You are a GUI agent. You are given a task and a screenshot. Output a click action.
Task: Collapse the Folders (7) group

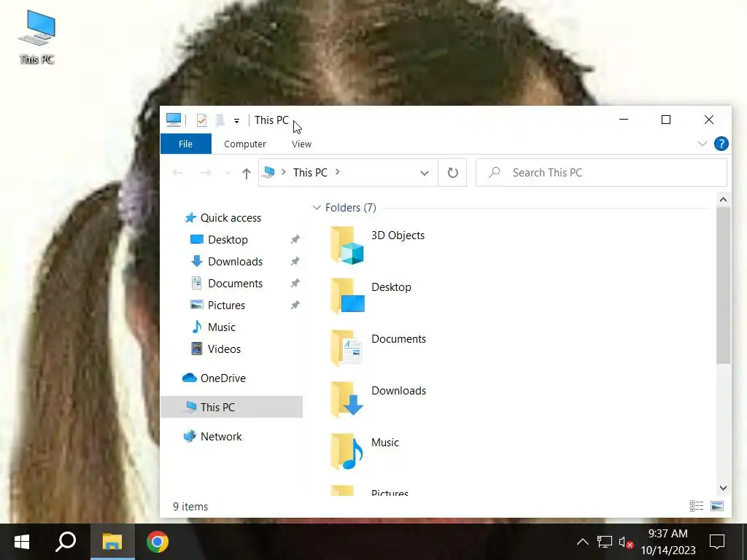(x=317, y=208)
